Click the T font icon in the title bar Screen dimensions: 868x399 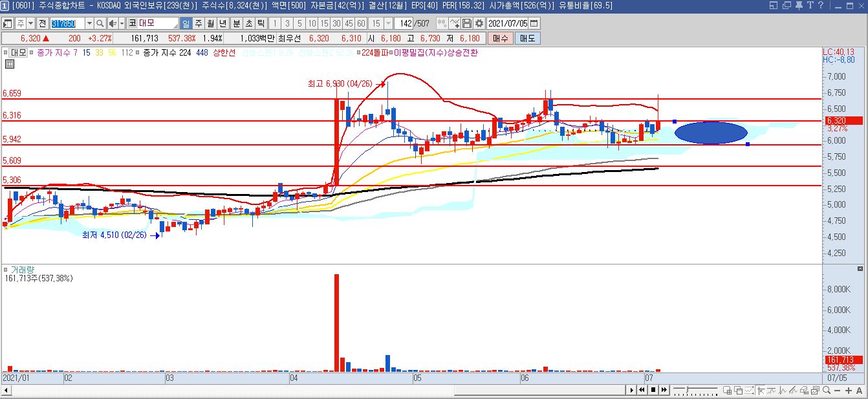[x=810, y=5]
